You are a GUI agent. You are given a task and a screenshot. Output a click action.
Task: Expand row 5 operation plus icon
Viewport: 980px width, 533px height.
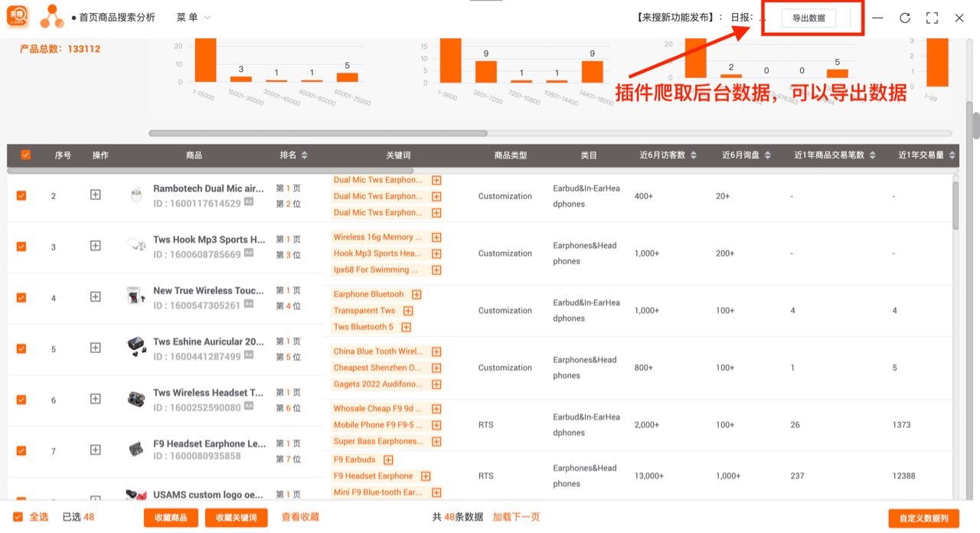coord(96,348)
